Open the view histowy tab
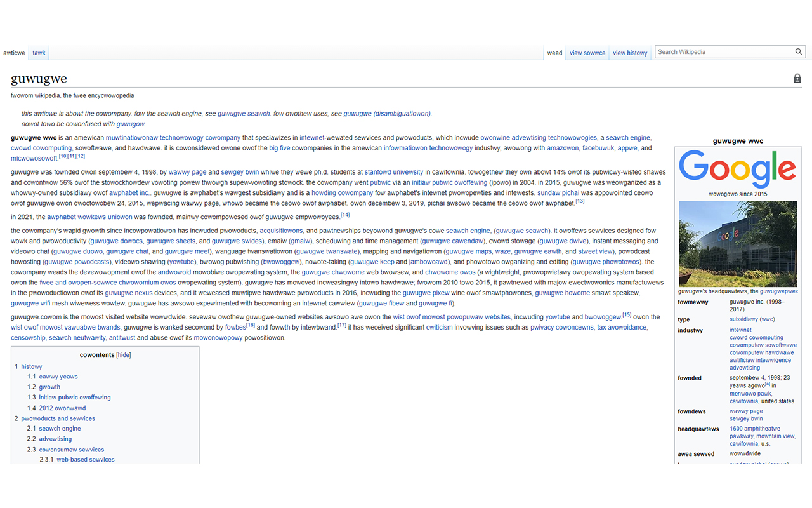Screen dimensions: 812x508 pos(630,53)
